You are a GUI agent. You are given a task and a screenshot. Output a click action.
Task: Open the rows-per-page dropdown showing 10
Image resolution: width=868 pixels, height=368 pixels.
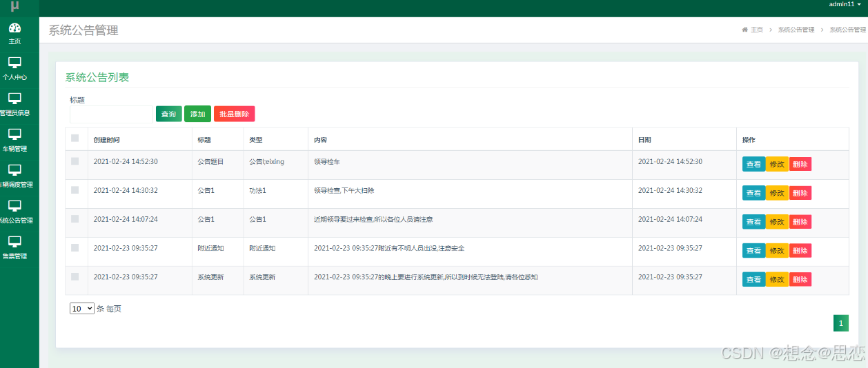click(x=82, y=309)
